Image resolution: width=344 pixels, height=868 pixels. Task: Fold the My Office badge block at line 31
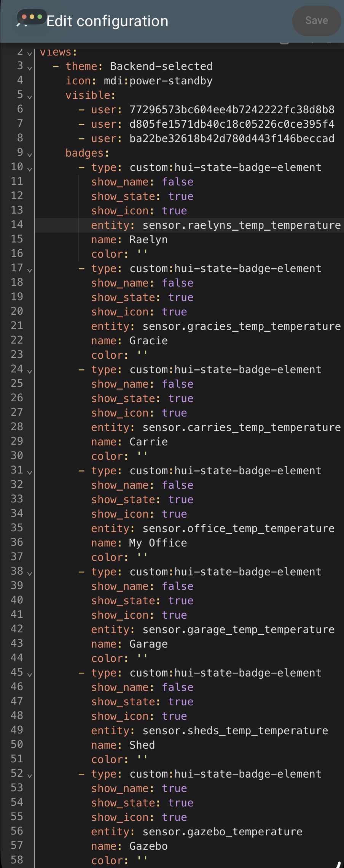tap(30, 472)
